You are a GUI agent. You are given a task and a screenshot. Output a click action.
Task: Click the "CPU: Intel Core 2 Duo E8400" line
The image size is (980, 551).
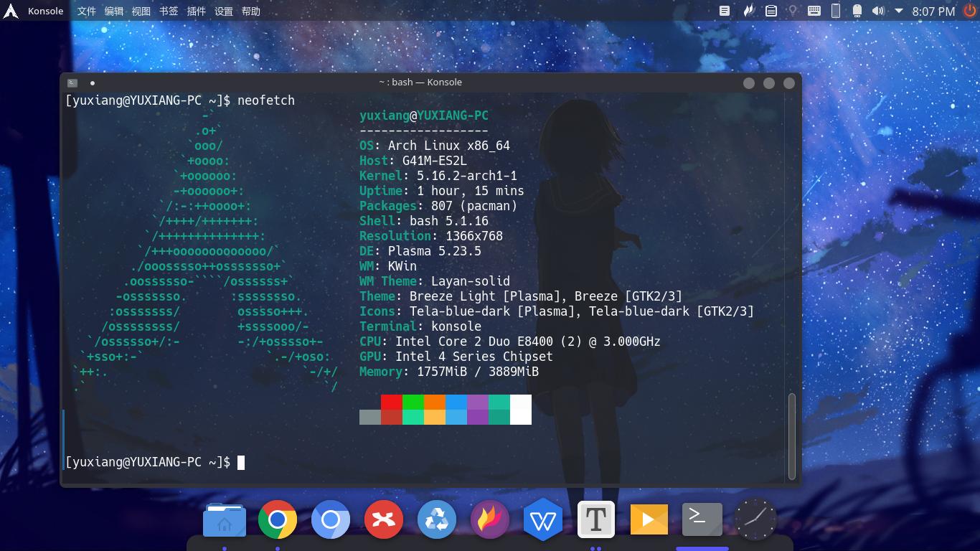(x=510, y=342)
